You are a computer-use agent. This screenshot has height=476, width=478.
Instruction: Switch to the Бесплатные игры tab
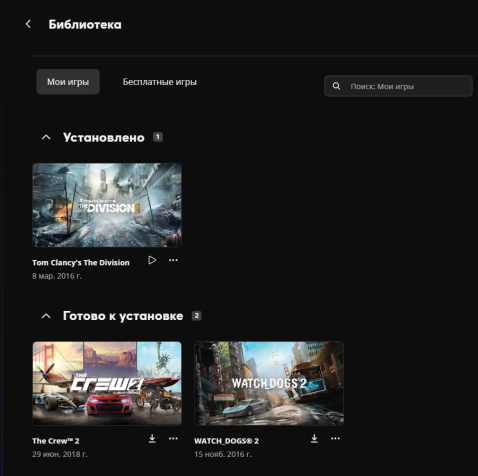coord(160,82)
